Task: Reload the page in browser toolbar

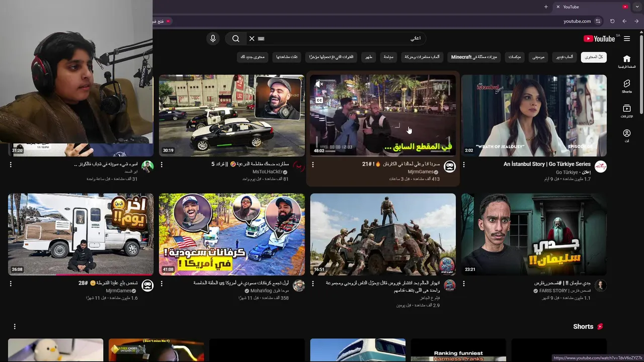Action: 612,21
